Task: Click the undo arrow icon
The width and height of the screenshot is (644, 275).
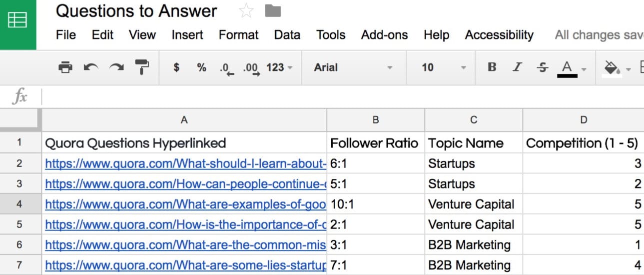Action: point(91,67)
